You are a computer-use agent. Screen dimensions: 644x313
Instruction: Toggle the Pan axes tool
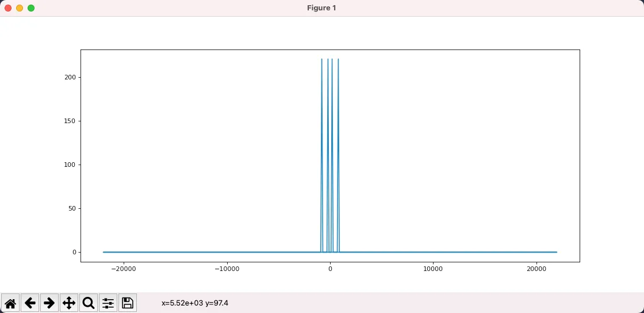pyautogui.click(x=69, y=303)
